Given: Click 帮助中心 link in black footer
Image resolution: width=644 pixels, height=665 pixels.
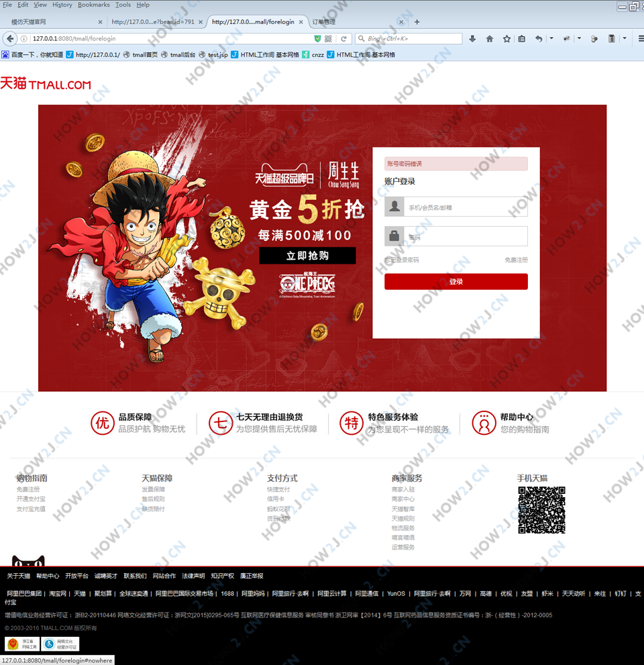Looking at the screenshot, I should (48, 576).
